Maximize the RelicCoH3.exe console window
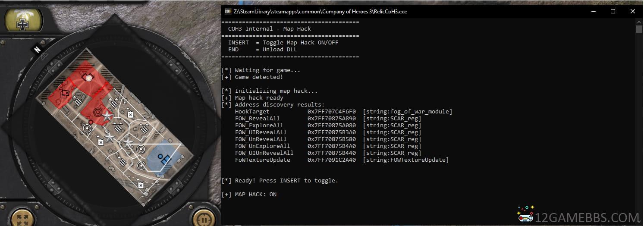The width and height of the screenshot is (644, 226). click(613, 12)
